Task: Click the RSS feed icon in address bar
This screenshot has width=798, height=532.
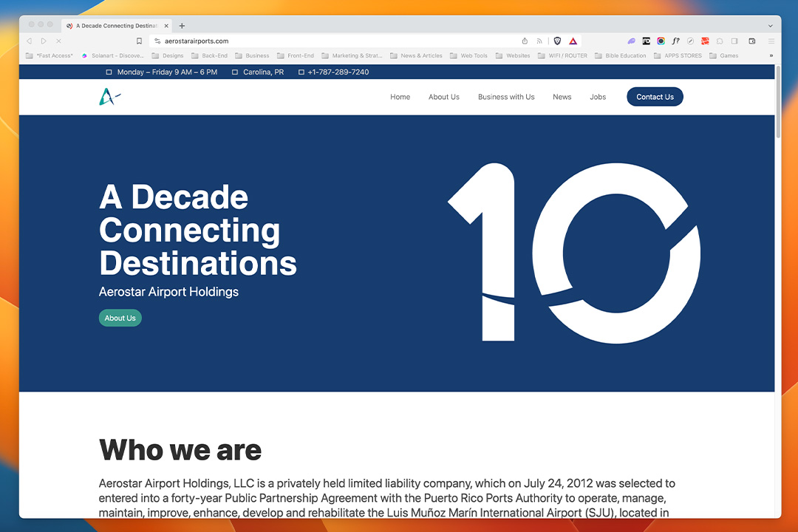Action: [539, 41]
